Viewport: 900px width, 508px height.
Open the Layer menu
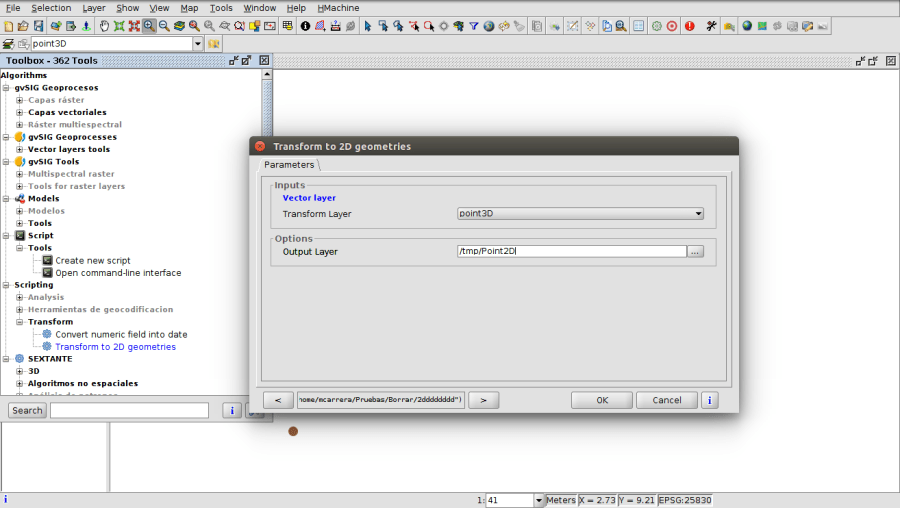pyautogui.click(x=93, y=8)
